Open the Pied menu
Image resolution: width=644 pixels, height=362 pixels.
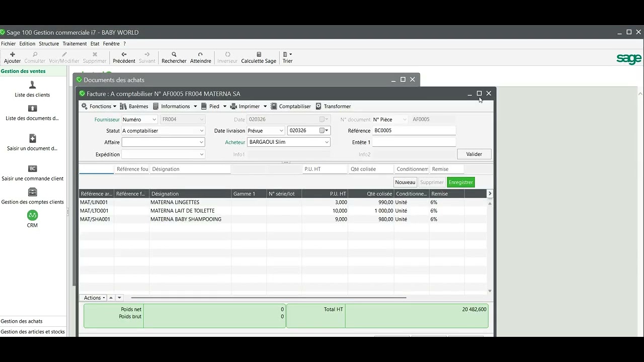pyautogui.click(x=214, y=106)
